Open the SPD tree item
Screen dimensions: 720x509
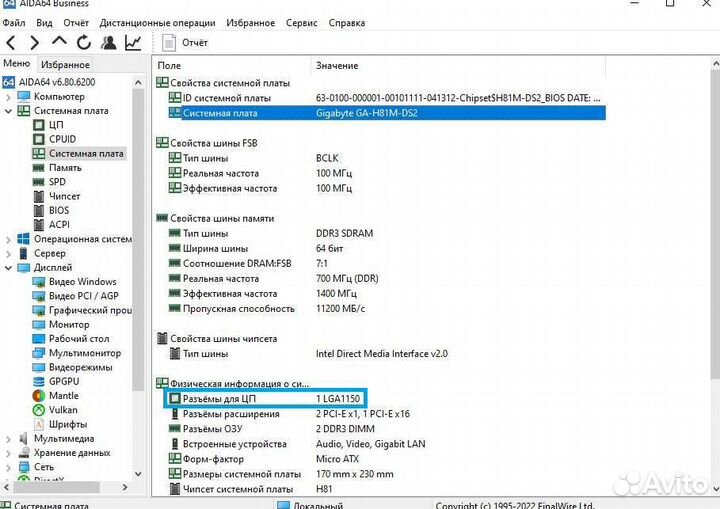57,182
